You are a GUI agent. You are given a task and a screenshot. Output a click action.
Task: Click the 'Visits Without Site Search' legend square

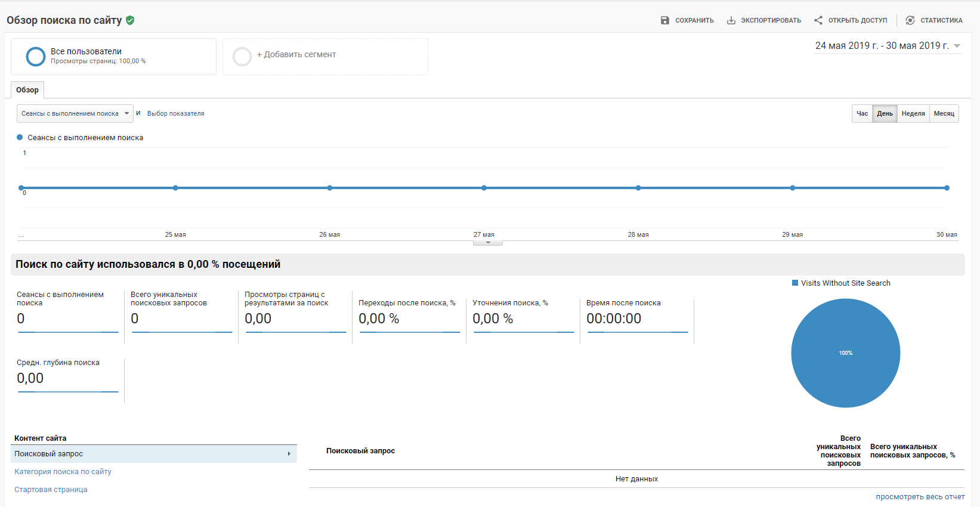[x=795, y=283]
